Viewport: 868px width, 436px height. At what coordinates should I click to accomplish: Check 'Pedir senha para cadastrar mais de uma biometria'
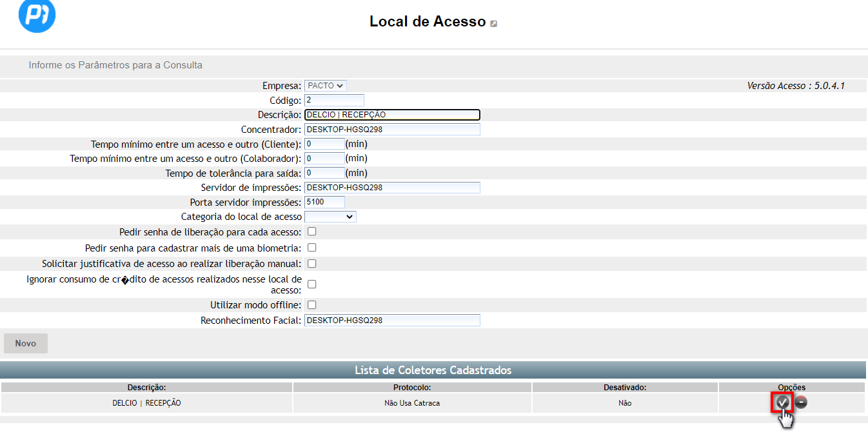tap(311, 248)
